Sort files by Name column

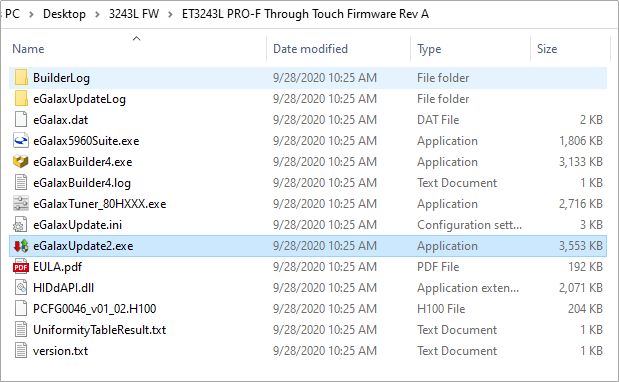[28, 49]
